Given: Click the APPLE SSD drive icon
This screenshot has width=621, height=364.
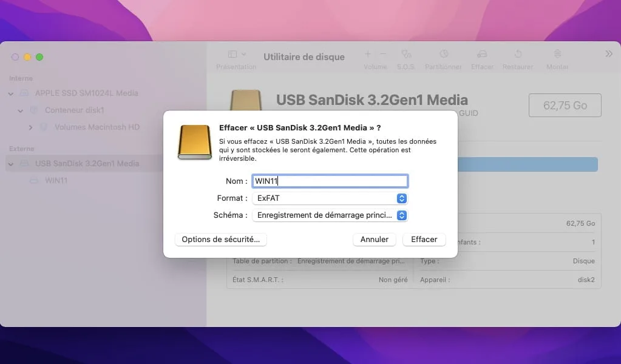Looking at the screenshot, I should tap(24, 93).
